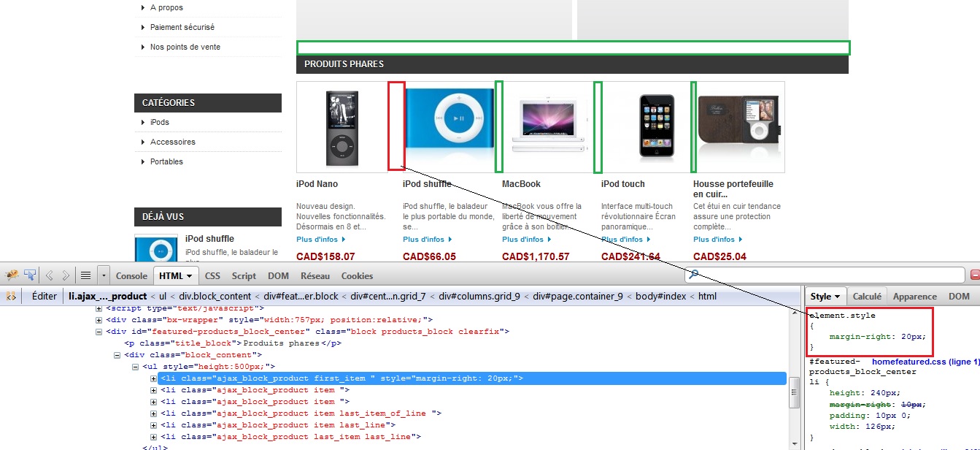Screen dimensions: 980x450
Task: Expand the last_item_of_line li node
Action: 153,413
